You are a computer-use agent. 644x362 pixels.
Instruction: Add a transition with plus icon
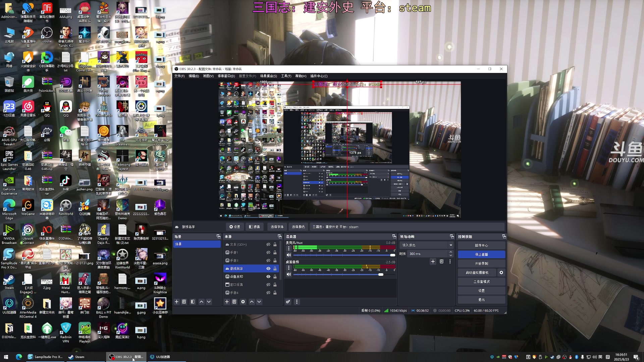[x=433, y=261]
